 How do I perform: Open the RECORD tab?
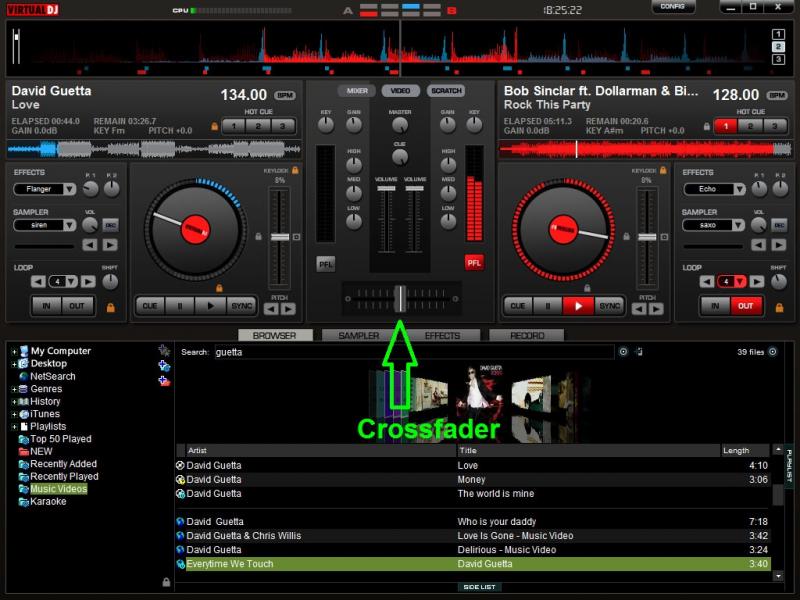pos(527,335)
